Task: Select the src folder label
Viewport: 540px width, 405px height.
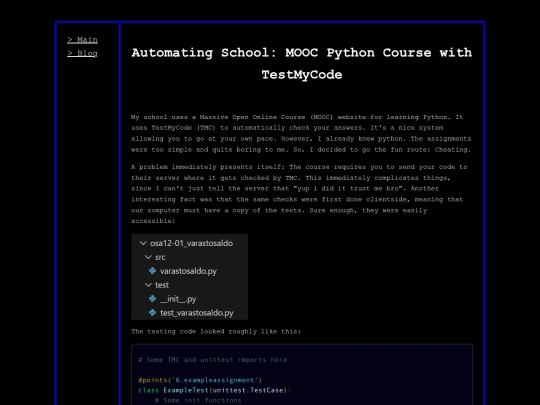Action: point(160,257)
